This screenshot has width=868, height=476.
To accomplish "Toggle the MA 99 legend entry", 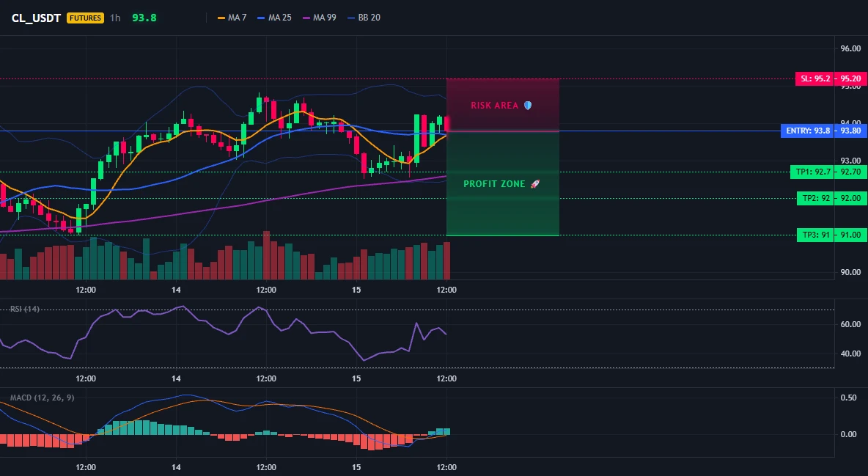I will (x=320, y=18).
